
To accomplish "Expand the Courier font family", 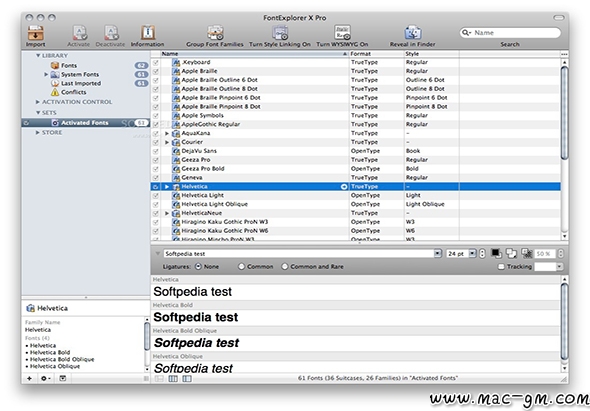I will pos(167,142).
